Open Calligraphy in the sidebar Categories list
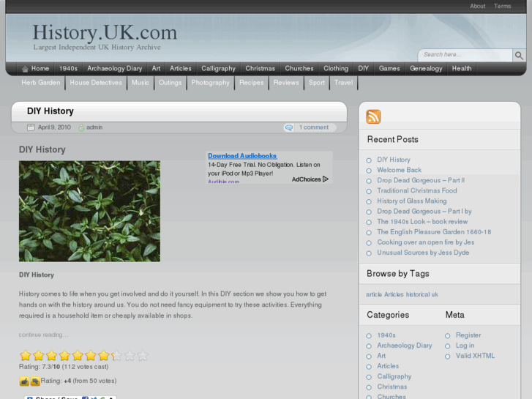532x399 pixels. 394,376
